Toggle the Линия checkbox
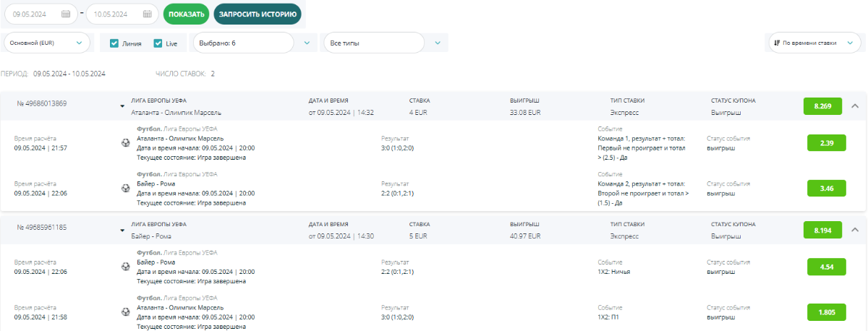Image resolution: width=868 pixels, height=331 pixels. [x=114, y=43]
